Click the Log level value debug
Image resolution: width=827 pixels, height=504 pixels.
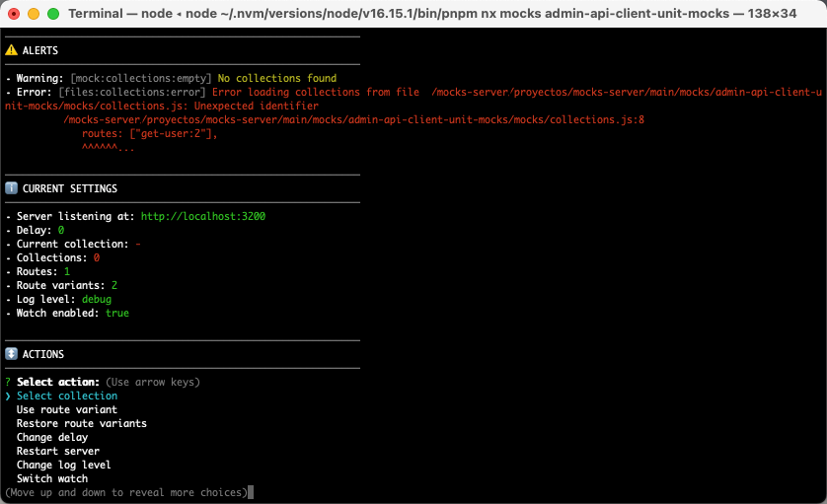pyautogui.click(x=97, y=300)
